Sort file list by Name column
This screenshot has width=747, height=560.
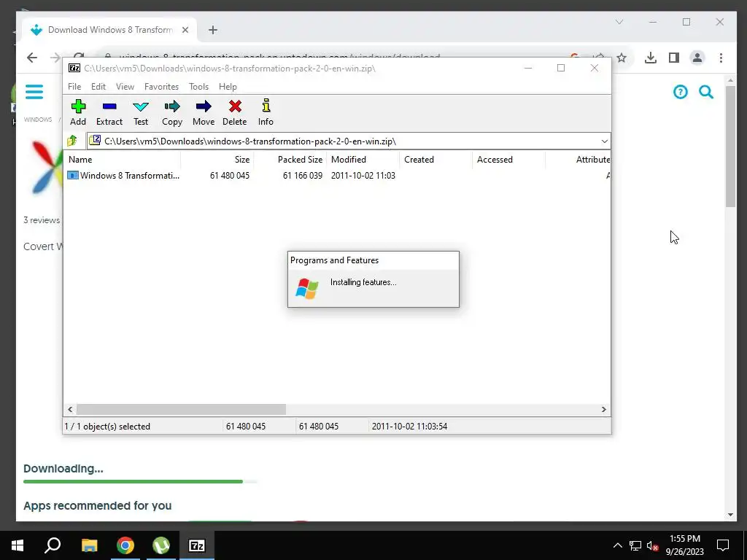click(122, 160)
